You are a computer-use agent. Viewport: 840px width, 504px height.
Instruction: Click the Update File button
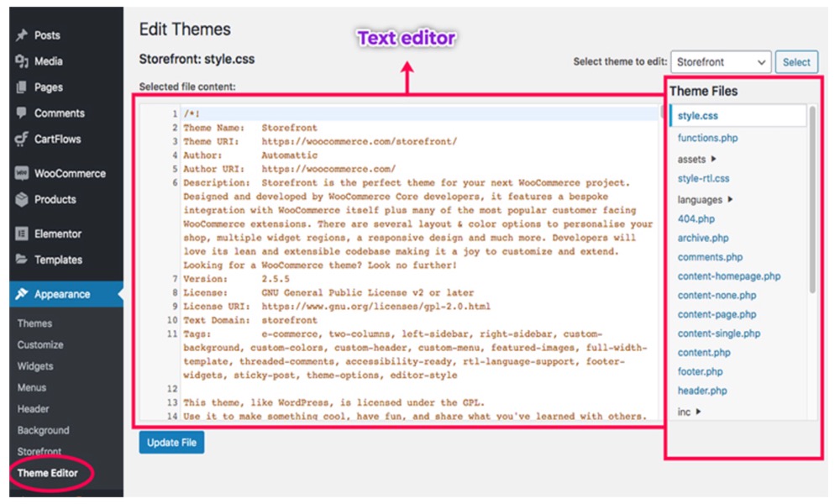click(171, 443)
